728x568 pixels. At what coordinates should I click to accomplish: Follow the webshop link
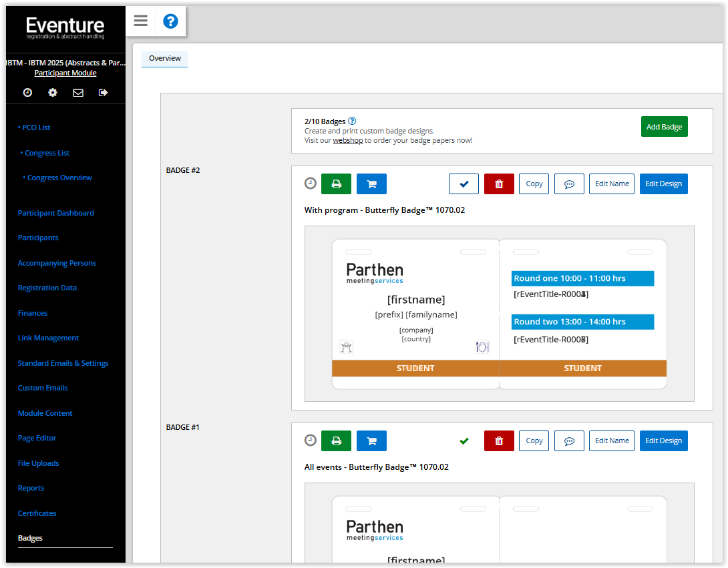pos(347,140)
